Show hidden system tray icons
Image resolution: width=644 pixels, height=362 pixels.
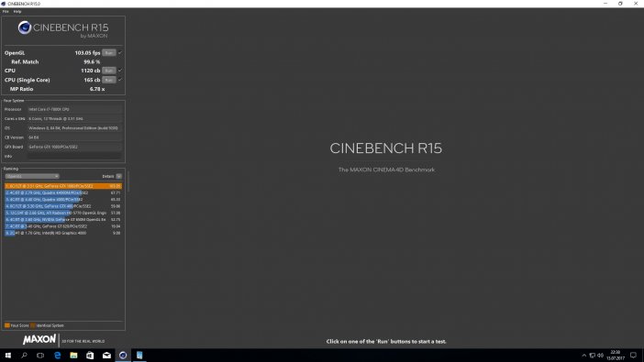point(584,356)
